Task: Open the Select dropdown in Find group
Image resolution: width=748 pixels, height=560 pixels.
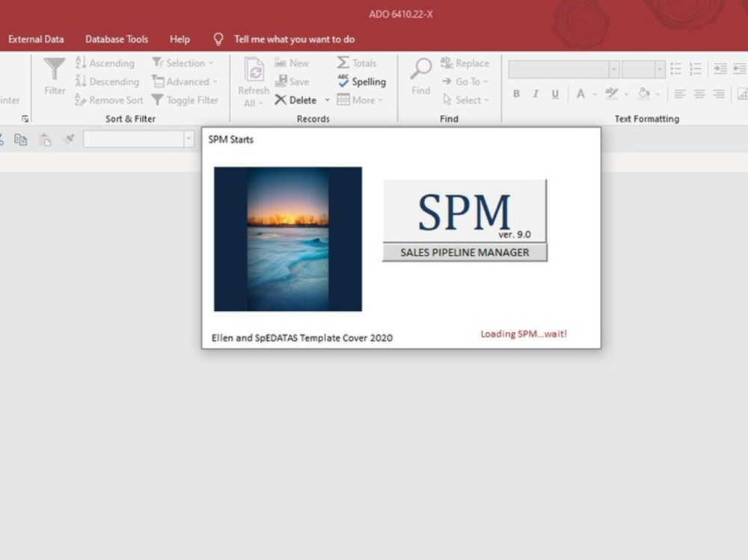Action: [x=465, y=100]
